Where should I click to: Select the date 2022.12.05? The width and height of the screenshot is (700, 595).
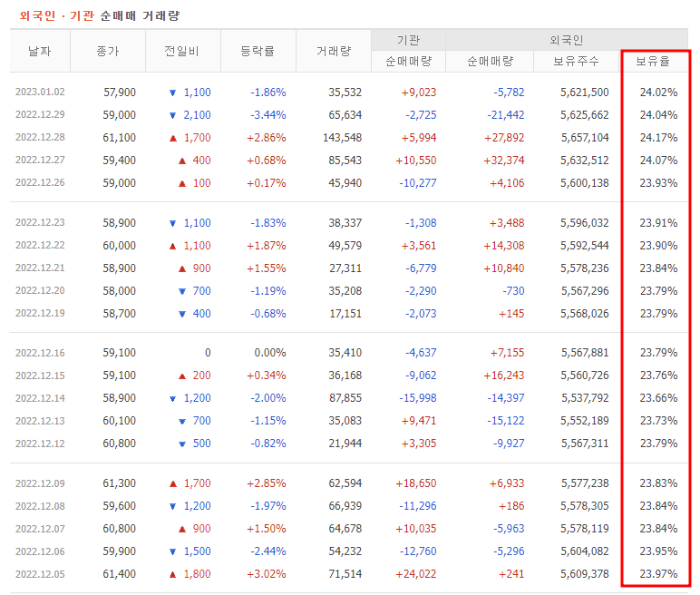tap(40, 574)
